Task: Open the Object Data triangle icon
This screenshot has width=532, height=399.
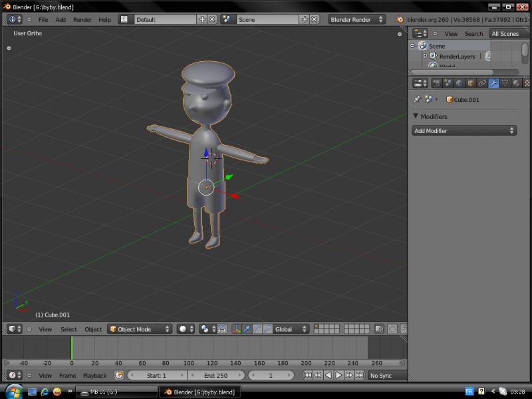Action: (x=505, y=83)
